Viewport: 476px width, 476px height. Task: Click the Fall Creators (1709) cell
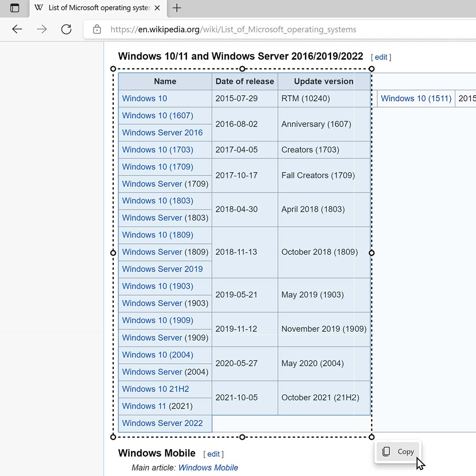click(324, 175)
